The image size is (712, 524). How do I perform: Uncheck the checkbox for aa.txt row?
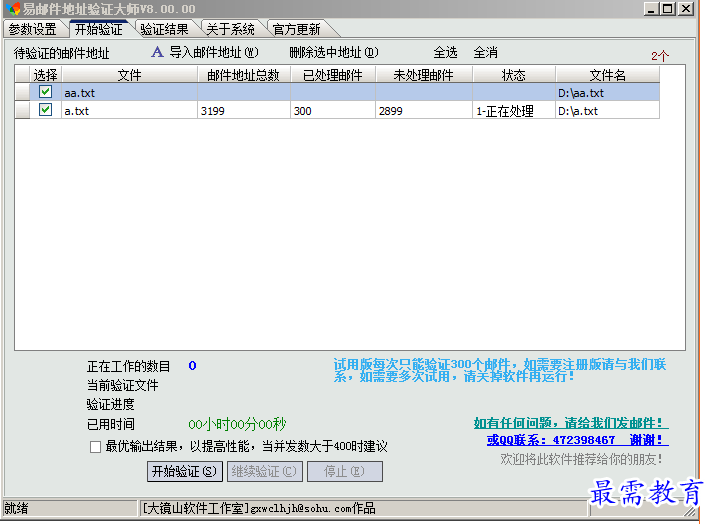[45, 92]
